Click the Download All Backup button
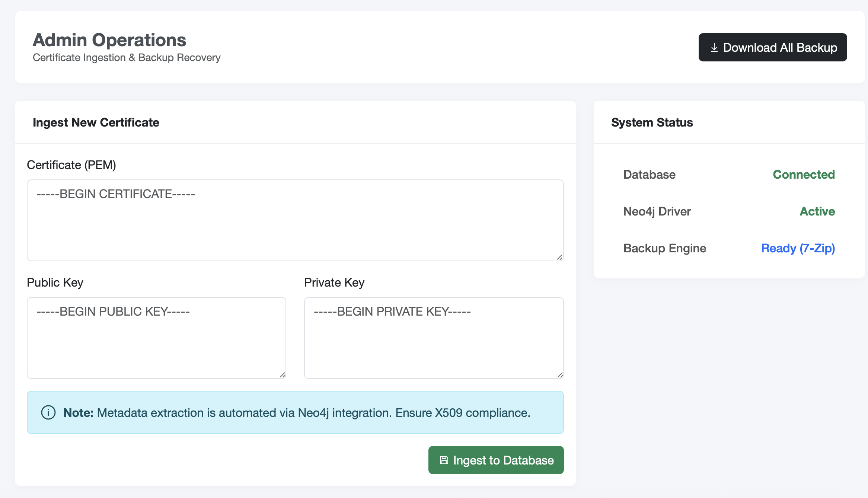 772,47
